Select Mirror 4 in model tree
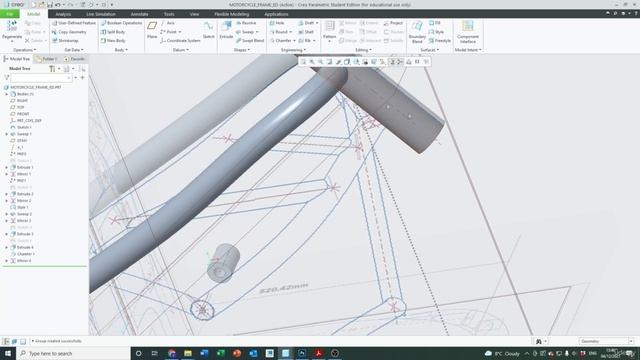The width and height of the screenshot is (640, 360). click(x=24, y=261)
